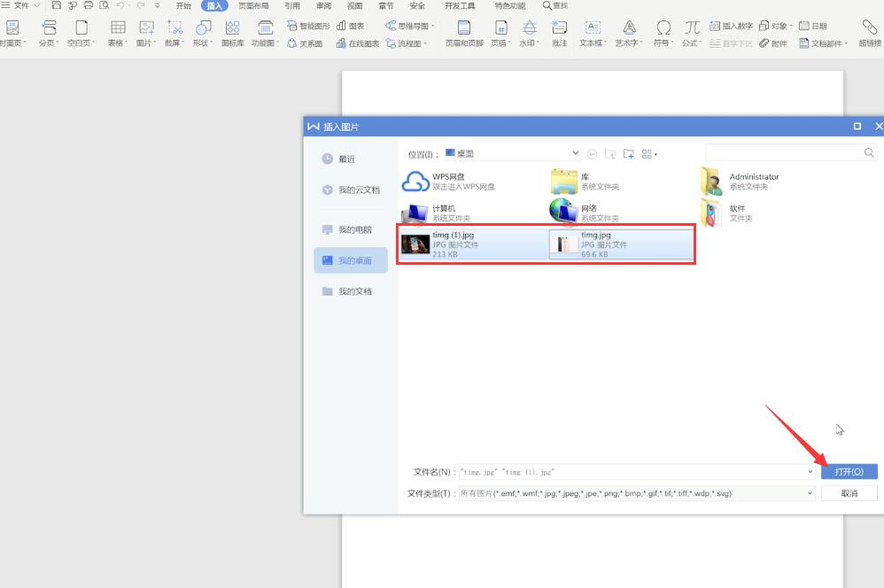This screenshot has height=588, width=884.
Task: Switch to the 引用 references tab
Action: (x=292, y=5)
